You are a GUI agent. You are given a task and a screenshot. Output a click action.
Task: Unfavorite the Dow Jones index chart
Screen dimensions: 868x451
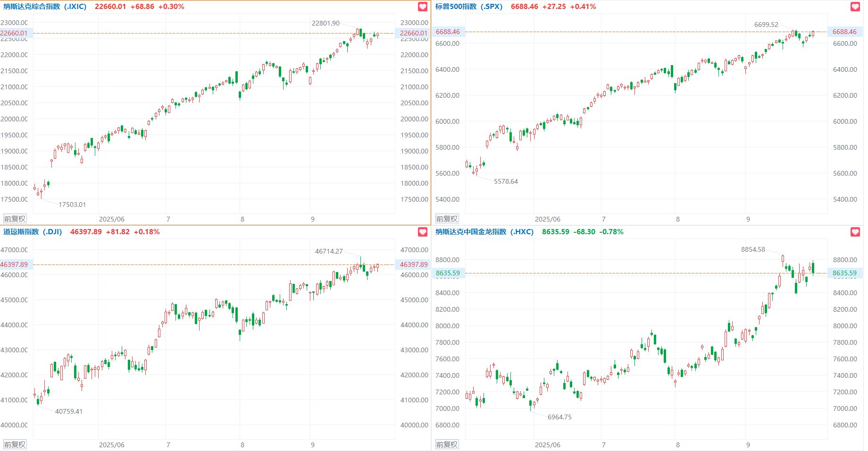423,232
